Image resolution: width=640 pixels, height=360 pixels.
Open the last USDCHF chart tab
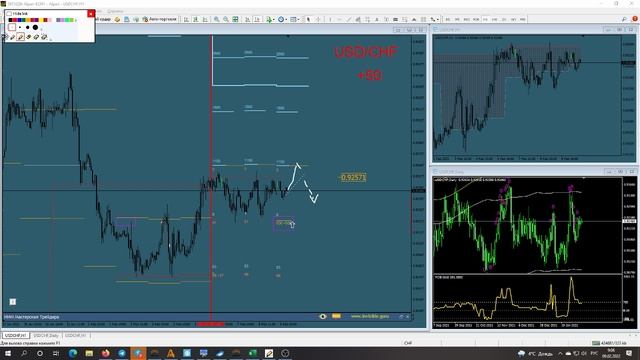click(76, 336)
